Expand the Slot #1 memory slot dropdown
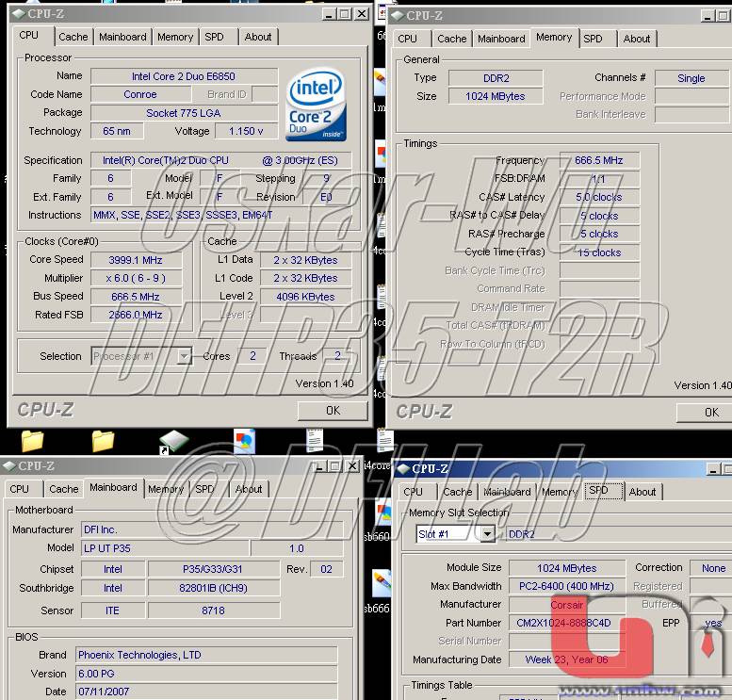The height and width of the screenshot is (700, 732). click(x=488, y=534)
